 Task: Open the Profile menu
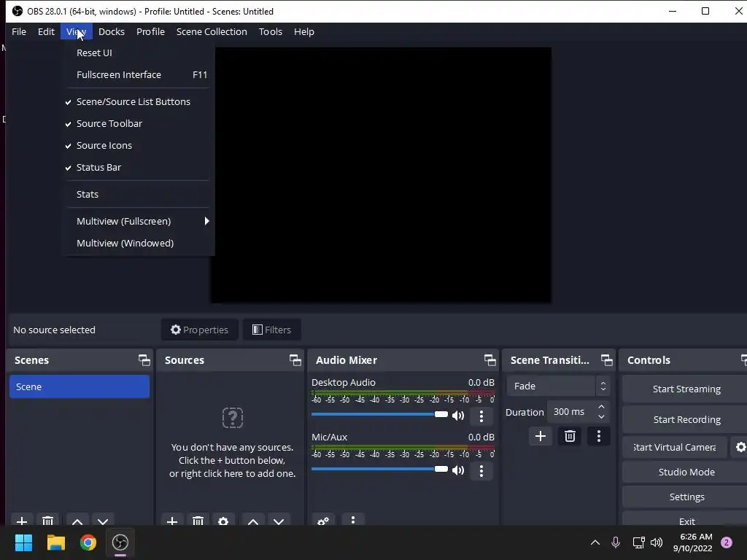[x=150, y=31]
